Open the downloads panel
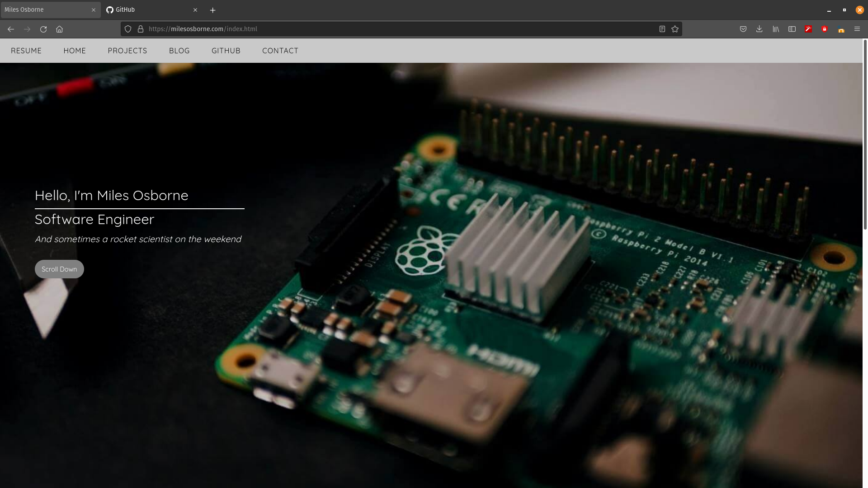The image size is (868, 488). pos(759,29)
